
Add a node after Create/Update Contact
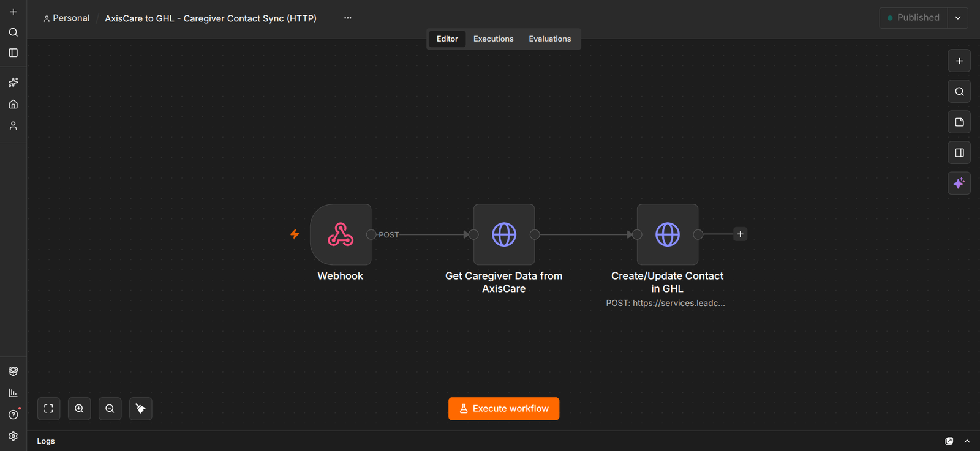[740, 234]
